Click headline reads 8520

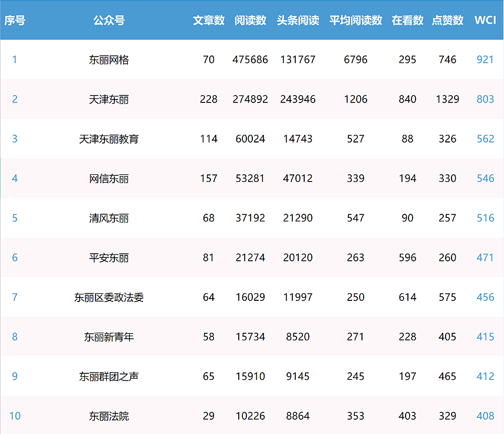[298, 336]
